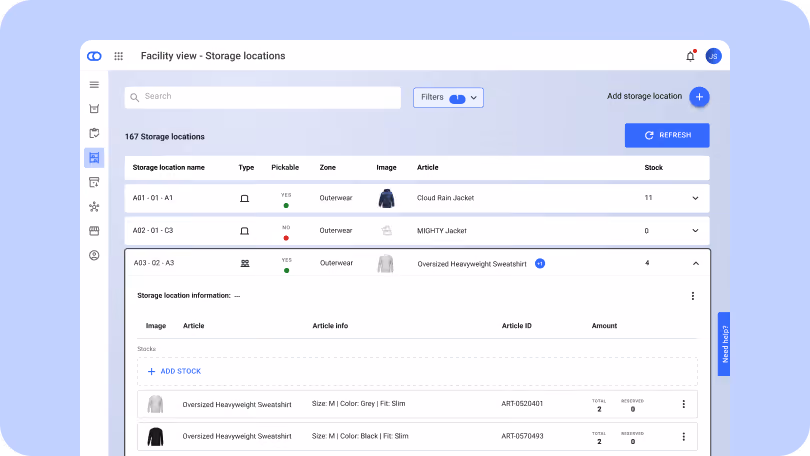810x456 pixels.
Task: Toggle the hamburger sidebar menu
Action: pos(94,85)
